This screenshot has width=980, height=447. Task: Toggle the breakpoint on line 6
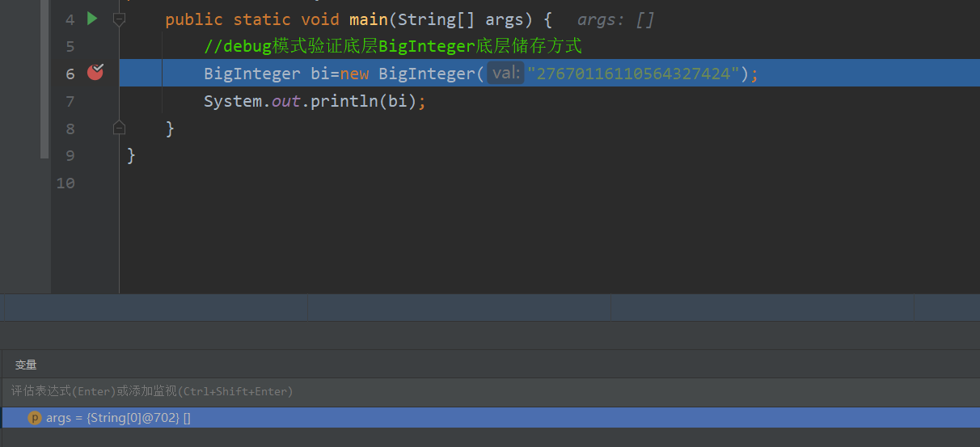point(95,72)
